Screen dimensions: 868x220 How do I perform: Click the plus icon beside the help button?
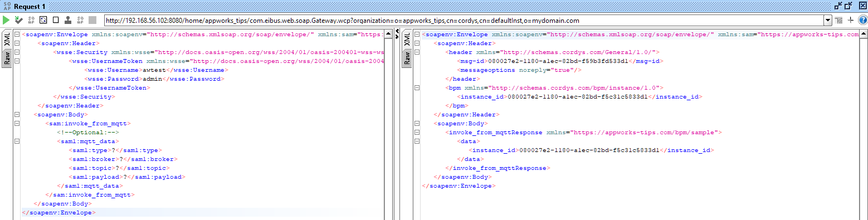click(x=851, y=20)
